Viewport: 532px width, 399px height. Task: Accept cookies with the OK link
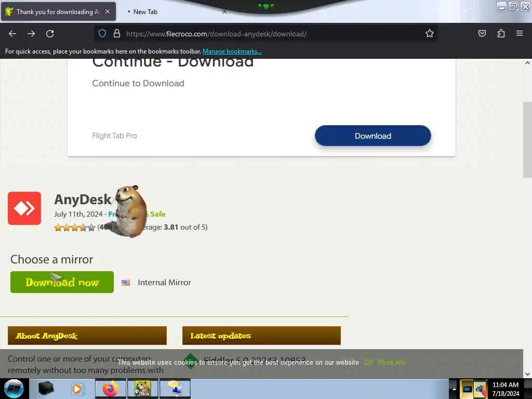(x=368, y=362)
